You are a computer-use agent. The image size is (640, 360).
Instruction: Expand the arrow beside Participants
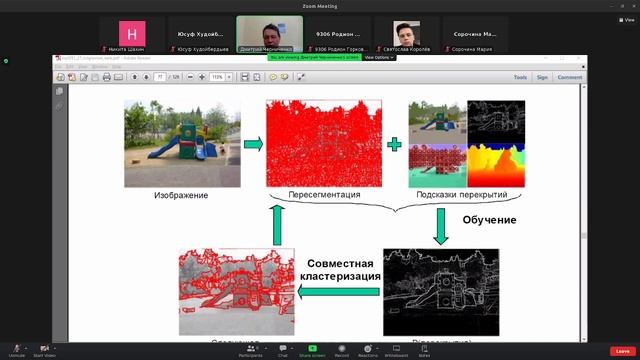point(266,348)
